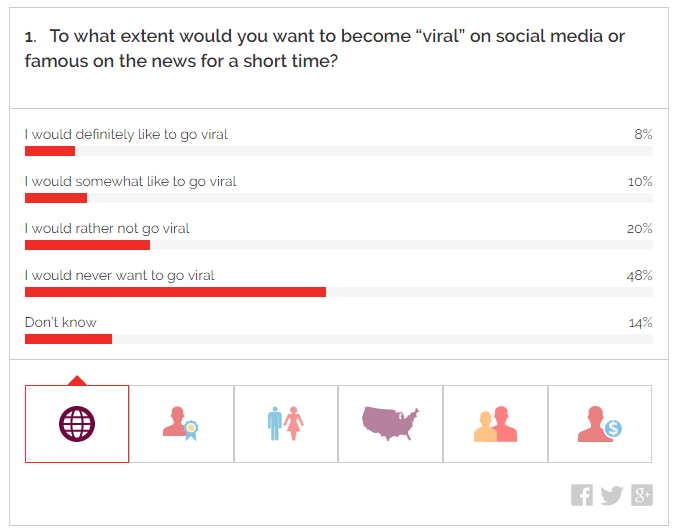Click "I would definitely like to go viral" label
Screen dimensions: 676x532
click(x=126, y=134)
